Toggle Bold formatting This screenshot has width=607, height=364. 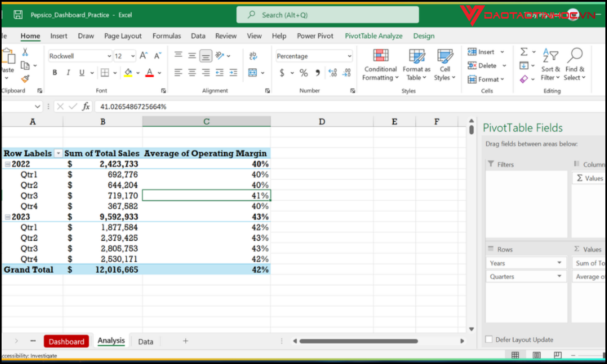click(55, 72)
